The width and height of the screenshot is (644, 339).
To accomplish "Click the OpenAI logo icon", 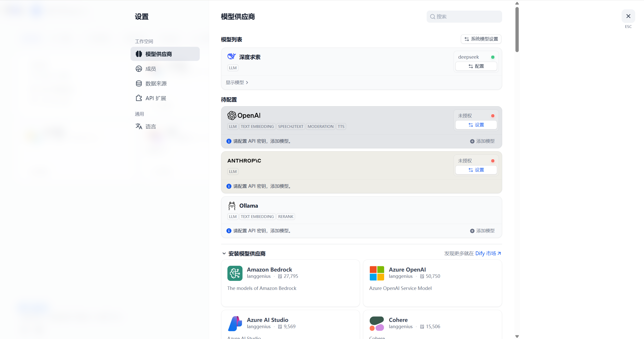I will 232,116.
